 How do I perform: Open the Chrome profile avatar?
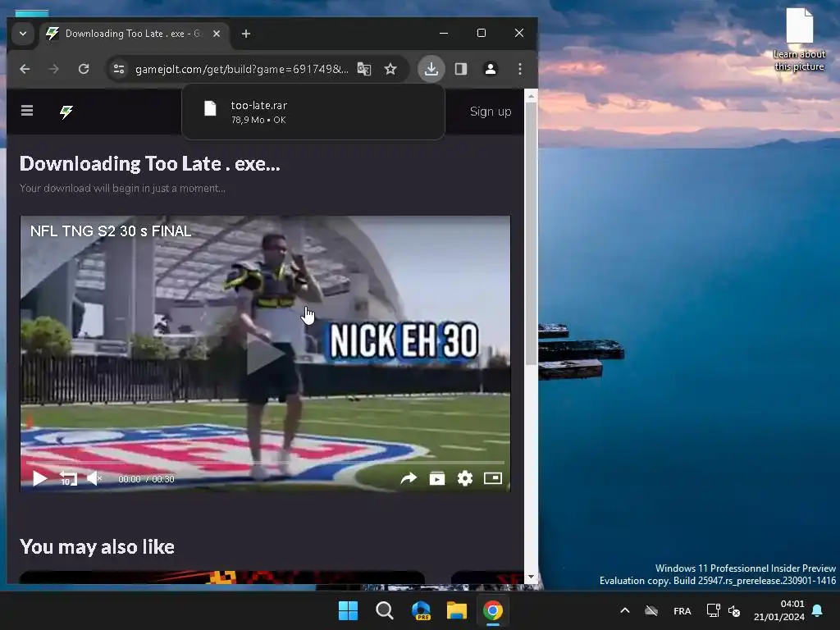(491, 69)
